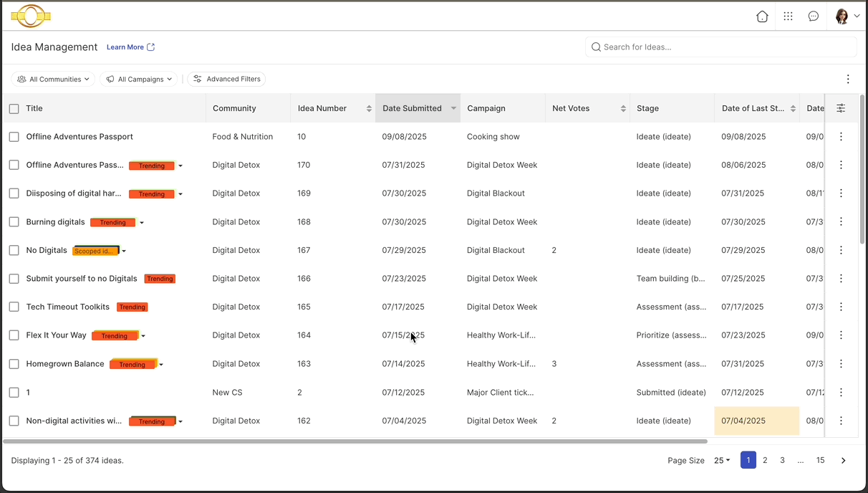Click the column settings icon in table header
Screen dimensions: 868x493
[841, 108]
